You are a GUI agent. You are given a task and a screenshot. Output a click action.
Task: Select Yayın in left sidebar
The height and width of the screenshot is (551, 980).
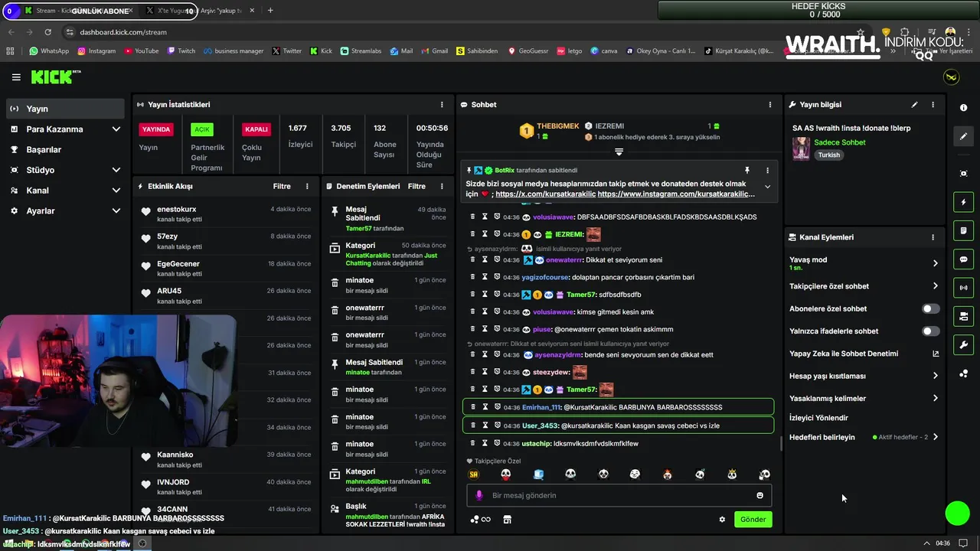point(65,109)
